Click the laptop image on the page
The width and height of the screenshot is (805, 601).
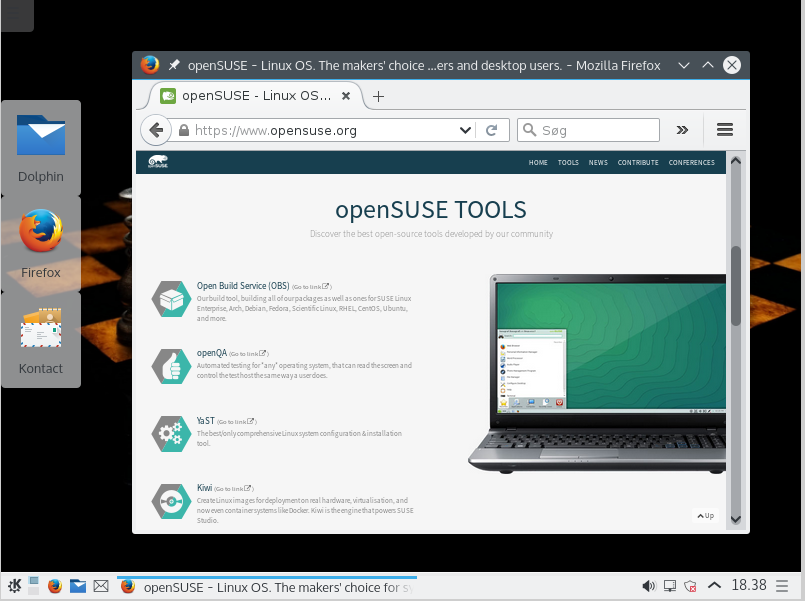click(597, 374)
